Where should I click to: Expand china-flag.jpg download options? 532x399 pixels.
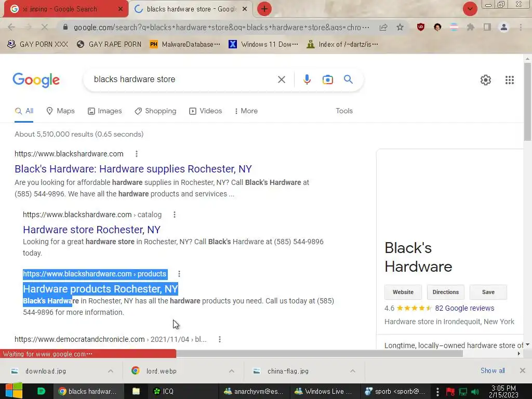click(353, 371)
